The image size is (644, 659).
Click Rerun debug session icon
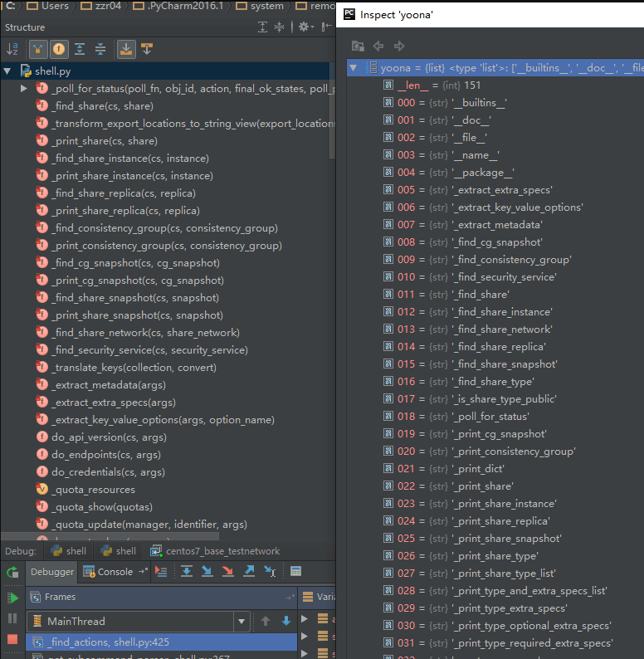click(x=12, y=572)
